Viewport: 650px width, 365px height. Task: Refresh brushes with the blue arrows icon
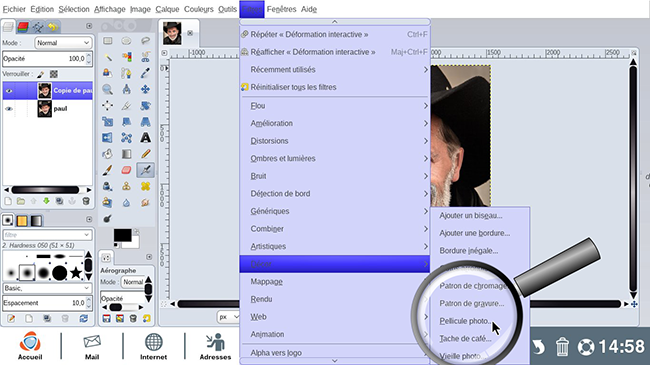[84, 319]
